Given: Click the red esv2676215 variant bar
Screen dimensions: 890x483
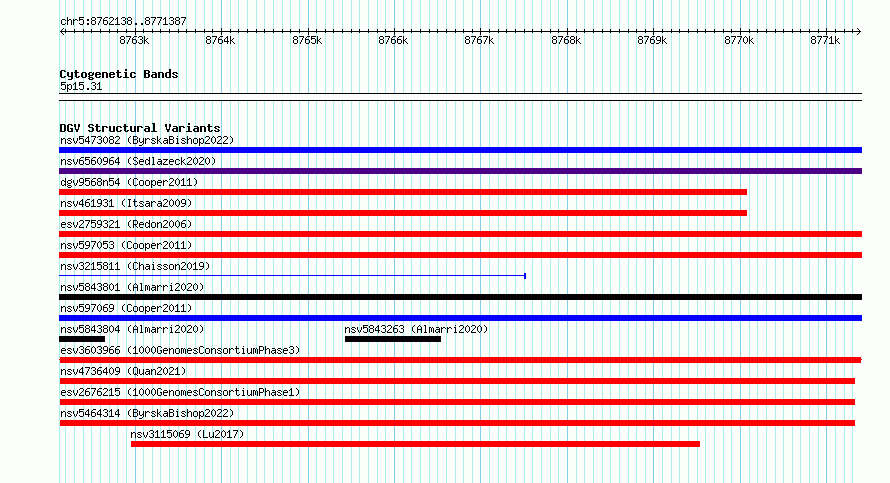Looking at the screenshot, I should point(457,402).
